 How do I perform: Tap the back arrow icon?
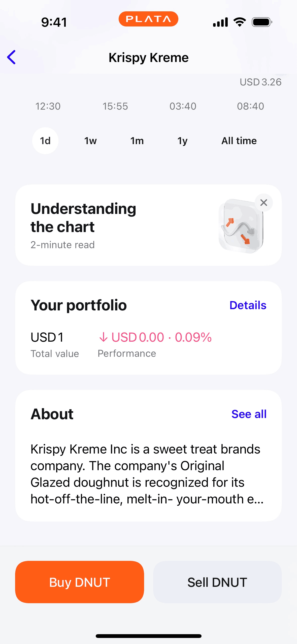(x=12, y=57)
